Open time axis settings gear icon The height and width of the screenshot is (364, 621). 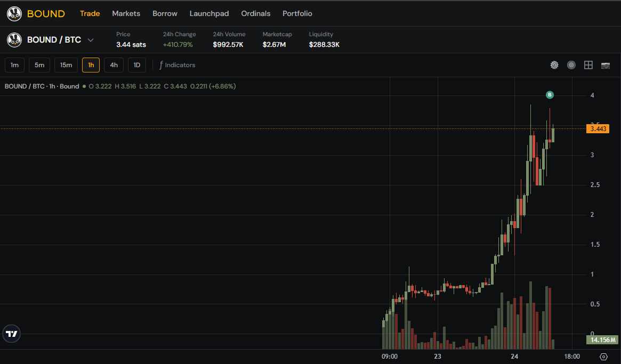[x=603, y=357]
